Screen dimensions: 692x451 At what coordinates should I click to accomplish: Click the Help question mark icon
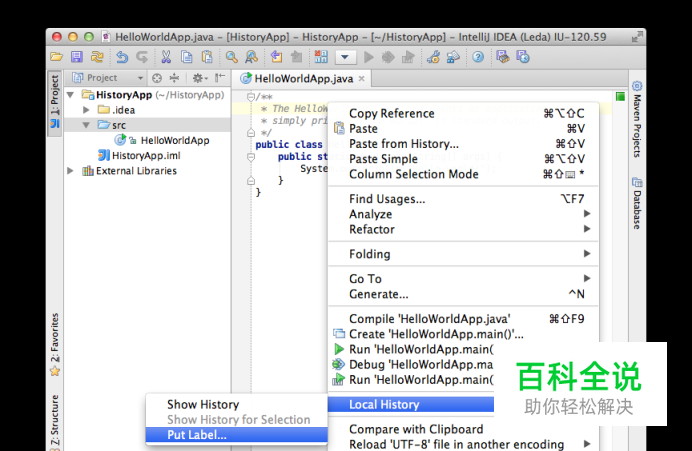coord(478,57)
